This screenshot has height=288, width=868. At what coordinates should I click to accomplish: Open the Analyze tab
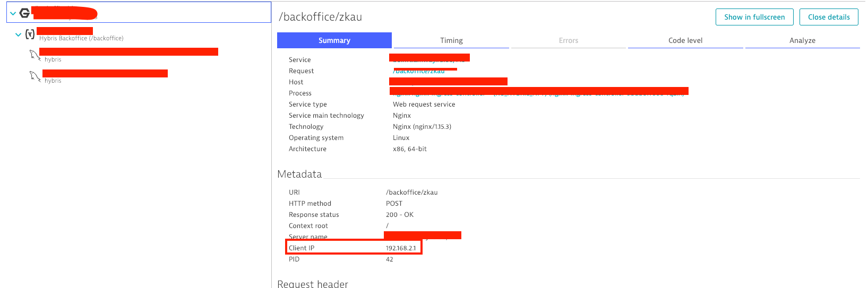[x=802, y=40]
